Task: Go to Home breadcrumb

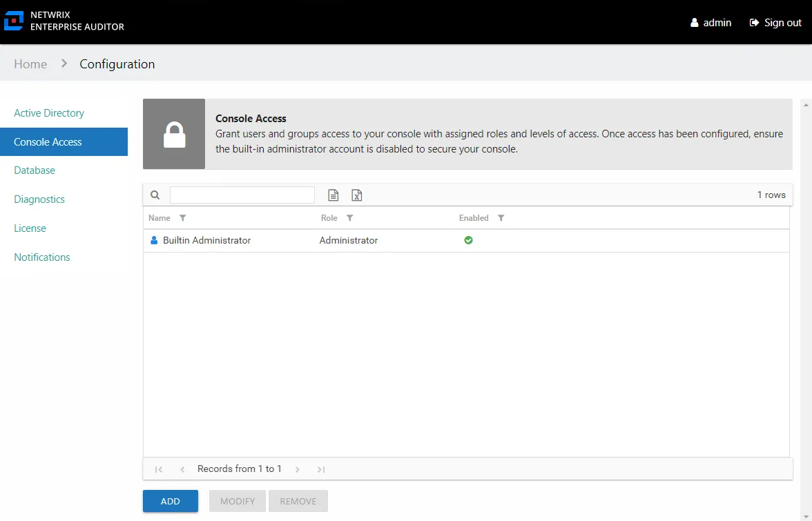Action: [30, 63]
